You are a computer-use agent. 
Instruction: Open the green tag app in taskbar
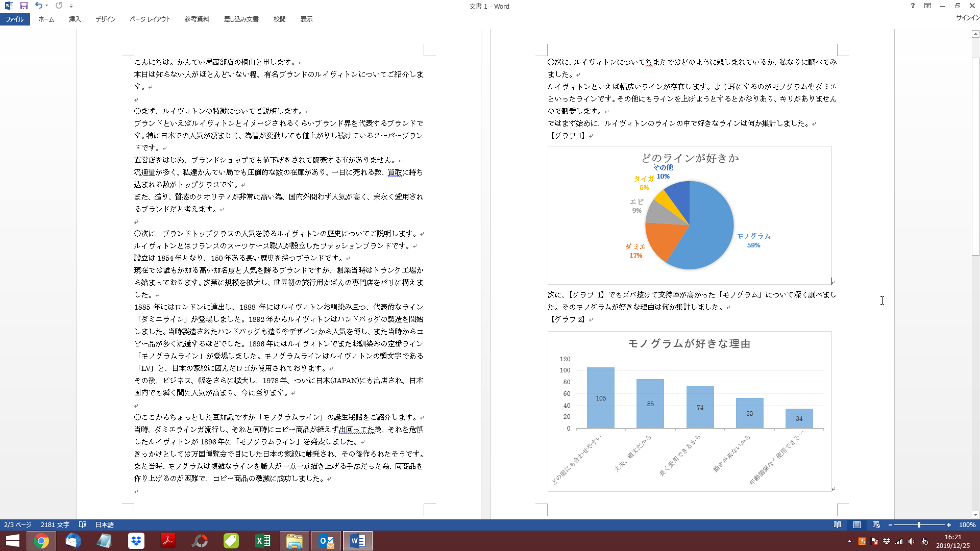(231, 541)
